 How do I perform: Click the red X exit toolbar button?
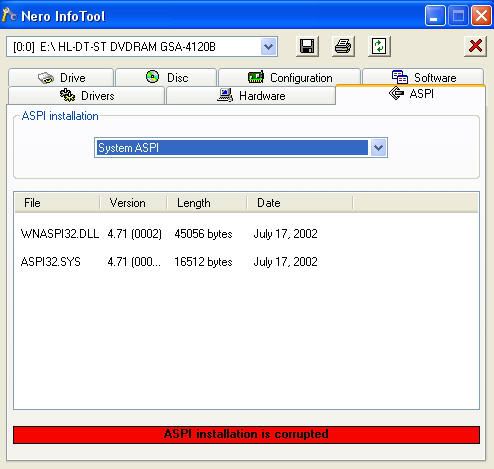(x=475, y=46)
